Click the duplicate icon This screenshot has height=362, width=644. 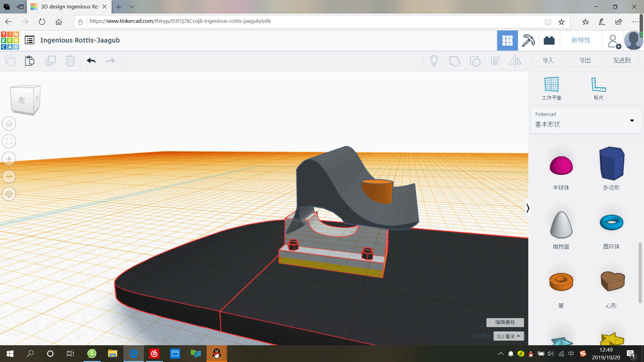point(50,61)
